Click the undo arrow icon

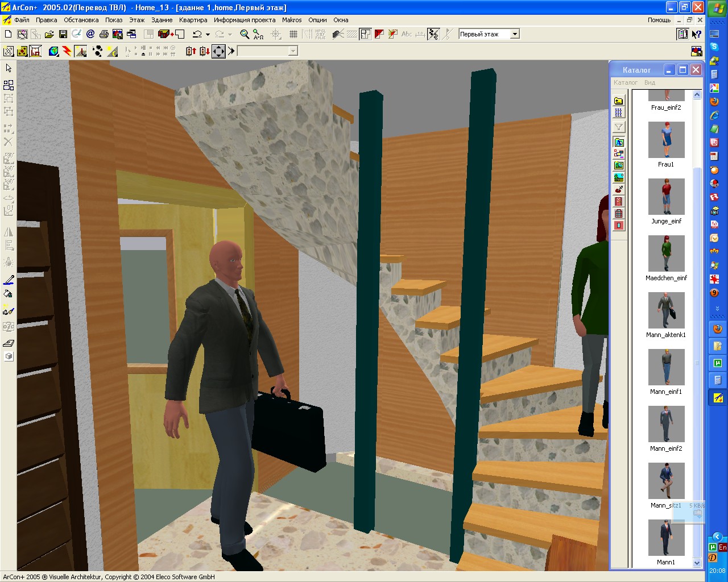pos(197,34)
